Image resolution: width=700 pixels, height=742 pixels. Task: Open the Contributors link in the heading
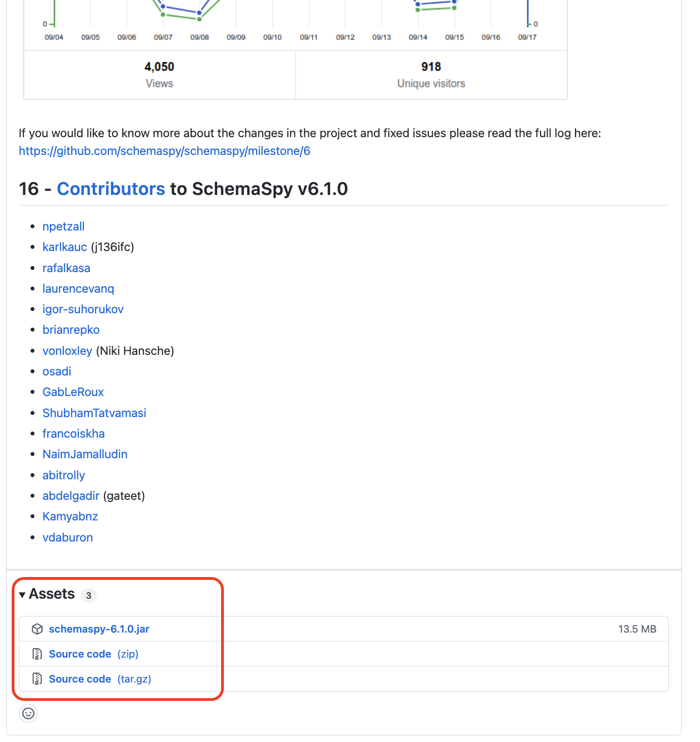pyautogui.click(x=111, y=189)
